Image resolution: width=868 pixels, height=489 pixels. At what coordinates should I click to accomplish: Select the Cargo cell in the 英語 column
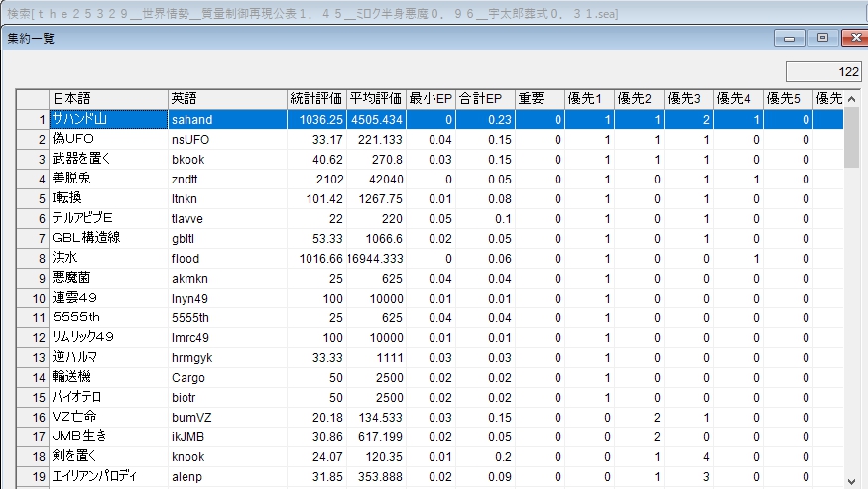[x=227, y=377]
